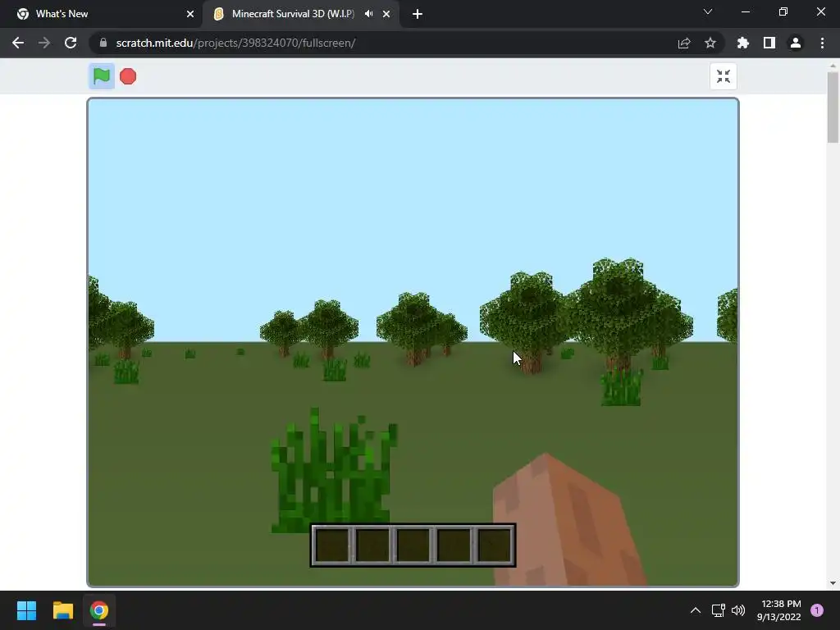840x630 pixels.
Task: Share this page icon in address bar
Action: pos(684,43)
